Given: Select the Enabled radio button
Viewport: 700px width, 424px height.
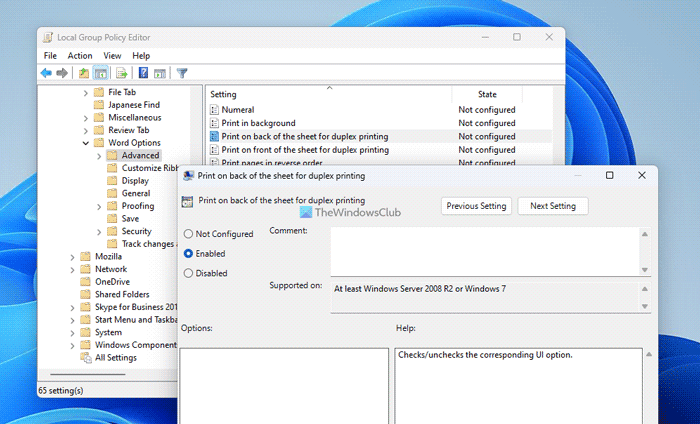Looking at the screenshot, I should (x=188, y=254).
